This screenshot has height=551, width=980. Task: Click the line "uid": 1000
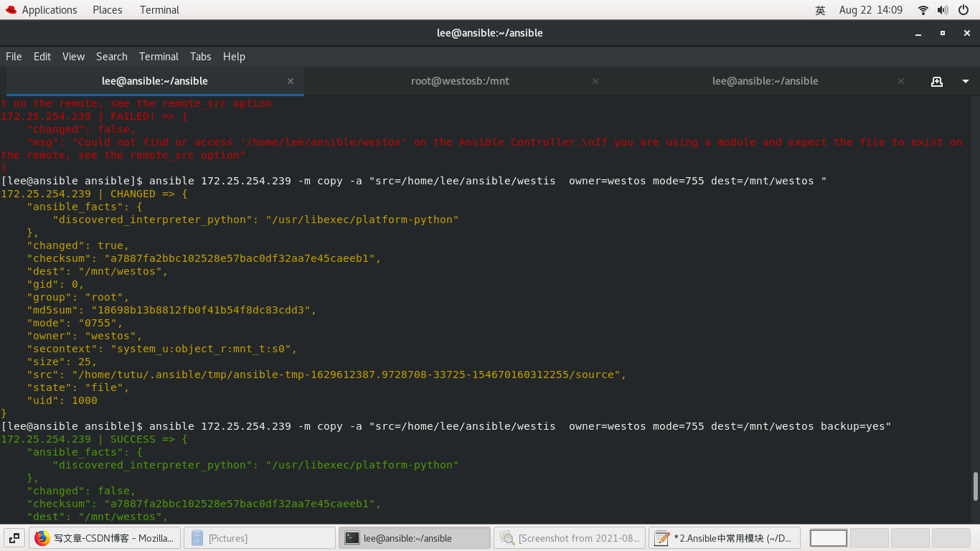(62, 400)
